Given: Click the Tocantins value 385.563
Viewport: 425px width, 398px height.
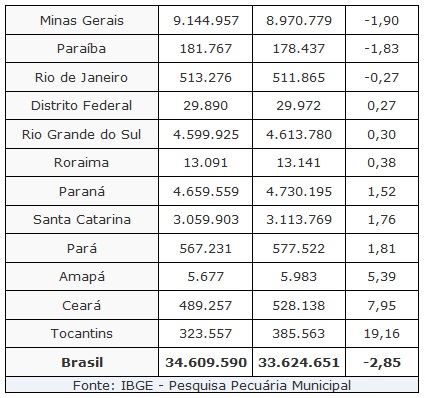Looking at the screenshot, I should [x=299, y=334].
